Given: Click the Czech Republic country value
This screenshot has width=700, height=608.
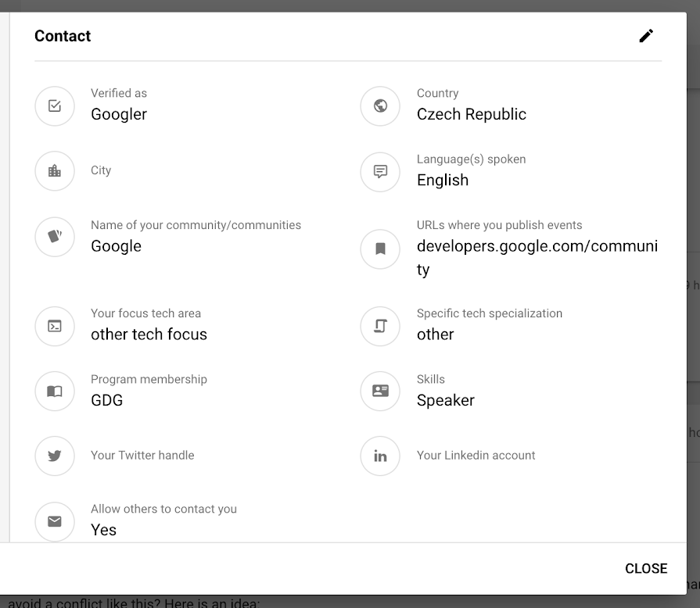Looking at the screenshot, I should pos(471,114).
